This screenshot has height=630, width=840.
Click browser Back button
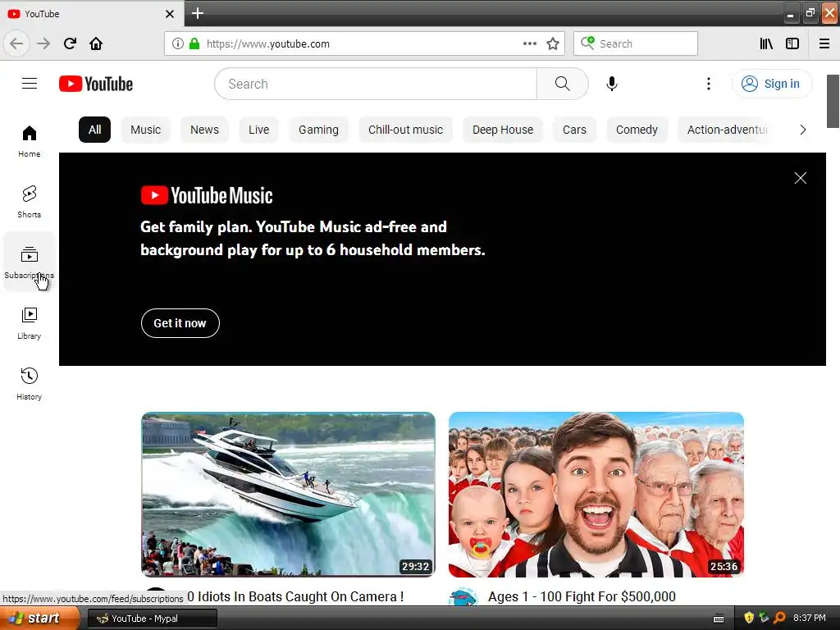click(x=16, y=43)
